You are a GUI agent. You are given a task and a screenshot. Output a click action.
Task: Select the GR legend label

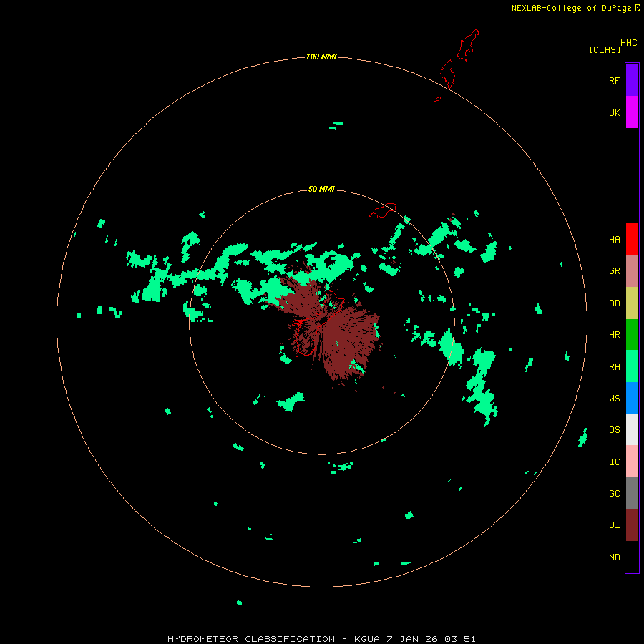point(614,271)
